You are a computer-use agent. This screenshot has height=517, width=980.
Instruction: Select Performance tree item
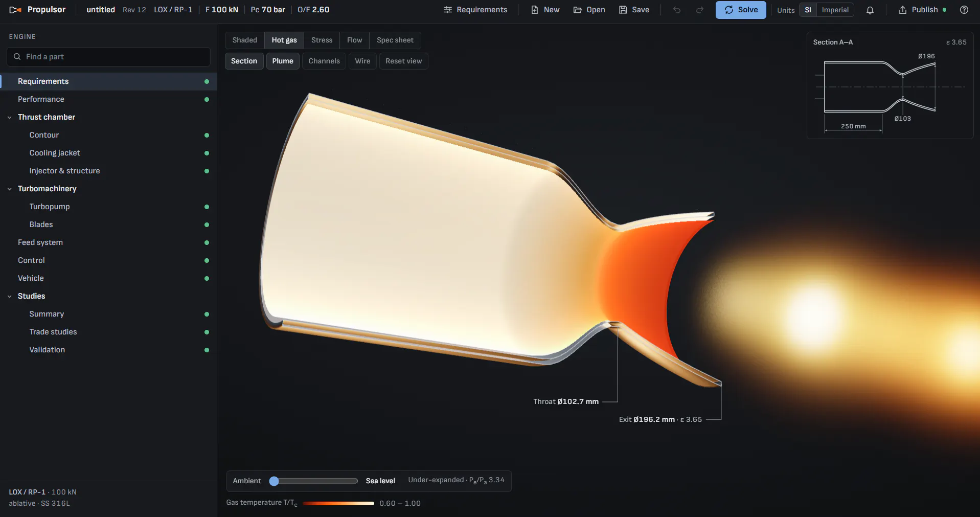coord(108,99)
